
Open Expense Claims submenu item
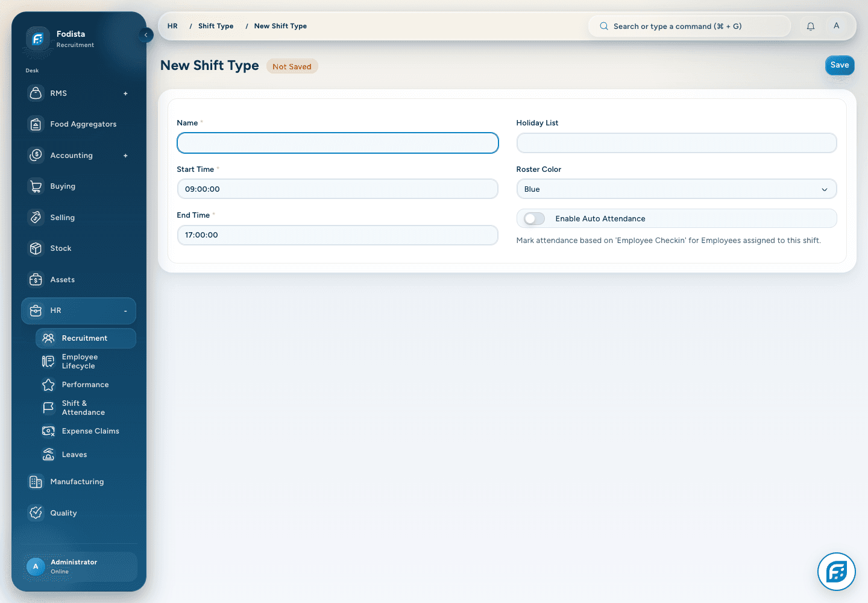point(86,431)
